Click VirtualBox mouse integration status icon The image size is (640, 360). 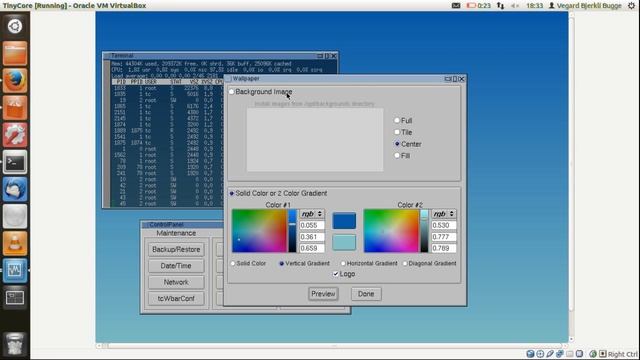[x=593, y=354]
